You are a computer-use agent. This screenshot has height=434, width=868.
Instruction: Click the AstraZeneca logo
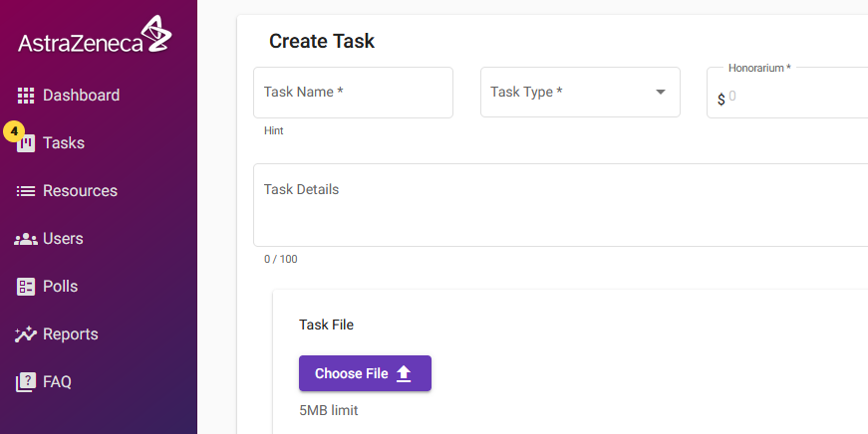coord(95,36)
